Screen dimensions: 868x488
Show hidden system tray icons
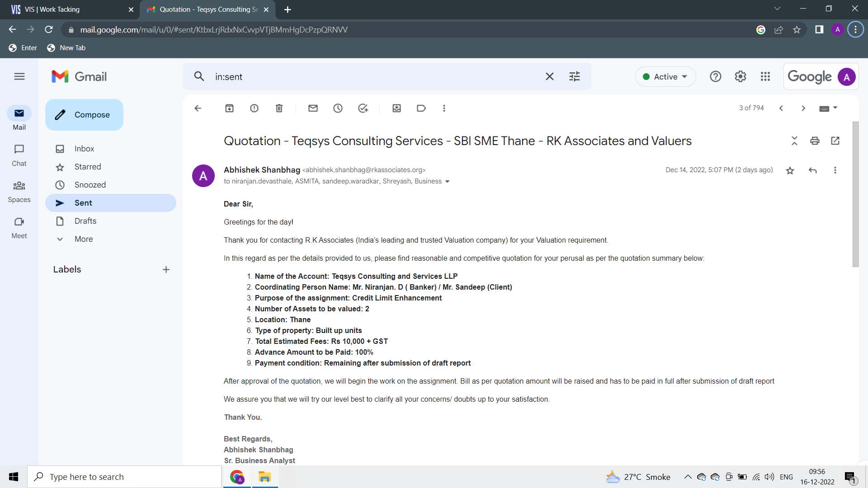[x=688, y=477]
